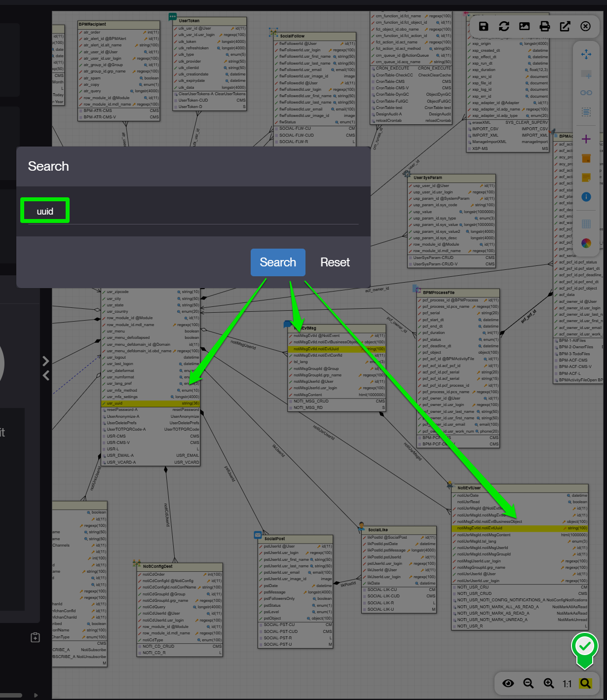Click the SocialLike person icon
Screen dimensions: 607x700
[x=362, y=526]
